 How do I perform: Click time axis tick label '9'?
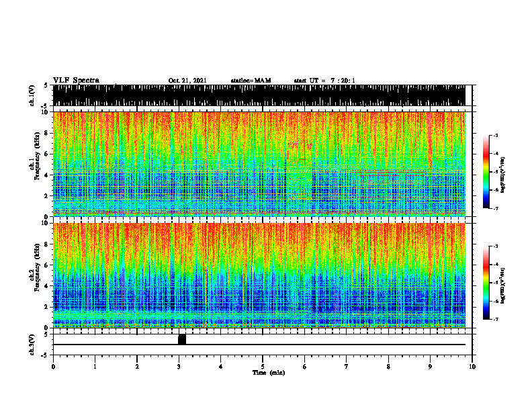430,367
